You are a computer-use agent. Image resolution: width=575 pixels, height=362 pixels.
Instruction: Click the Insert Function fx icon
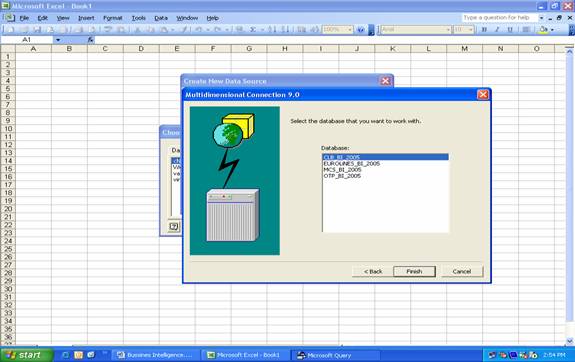[91, 40]
